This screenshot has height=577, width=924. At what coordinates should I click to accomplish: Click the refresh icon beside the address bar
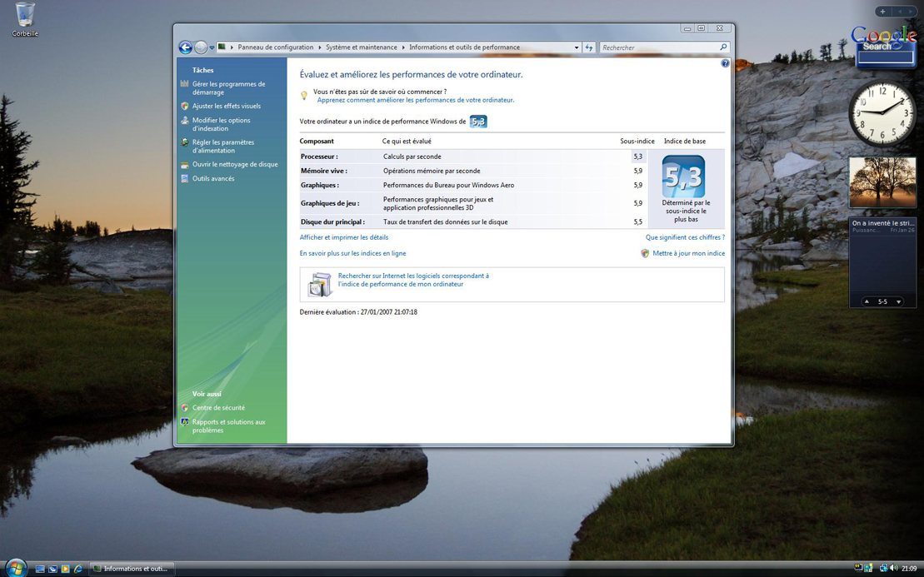pyautogui.click(x=589, y=47)
